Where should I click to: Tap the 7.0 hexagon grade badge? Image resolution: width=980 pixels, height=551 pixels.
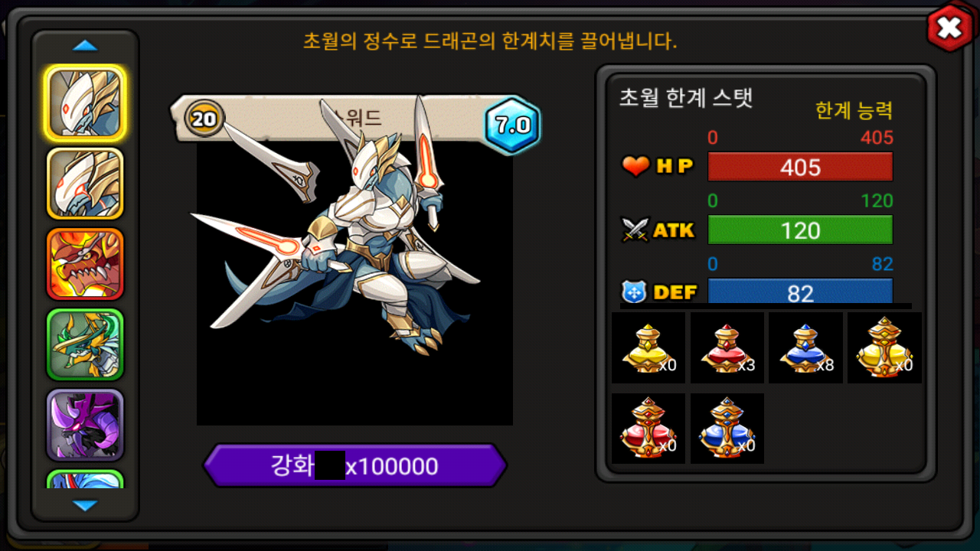(x=512, y=125)
